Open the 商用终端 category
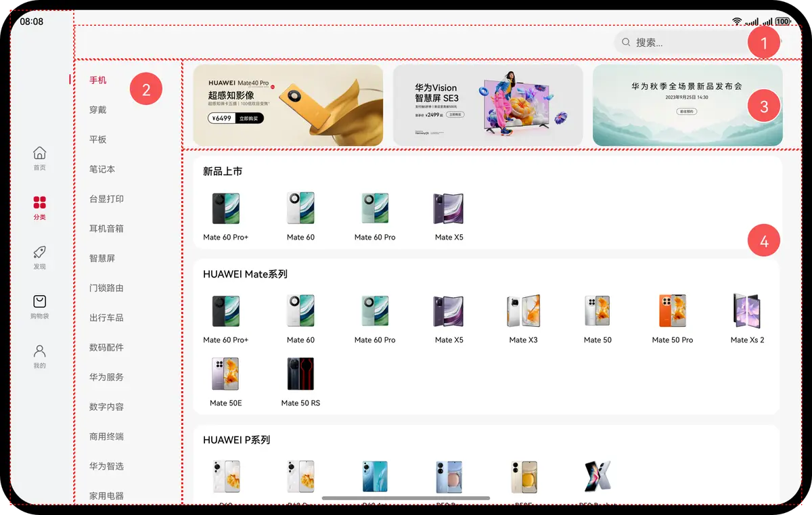812x515 pixels. (106, 436)
